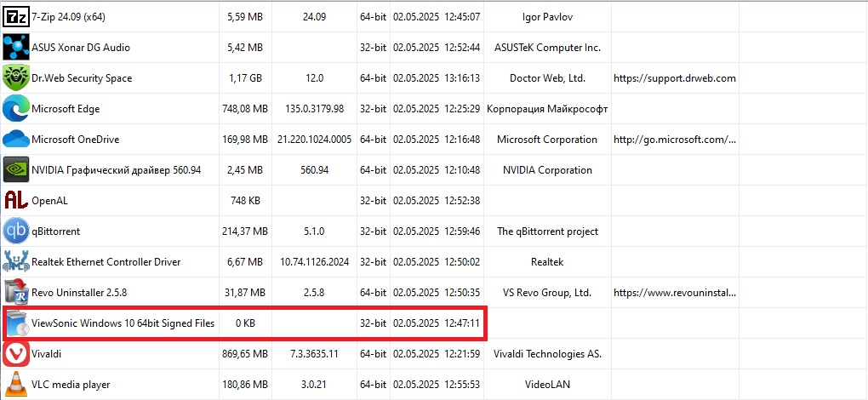
Task: Click the Igor Pavlov publisher cell
Action: point(547,17)
